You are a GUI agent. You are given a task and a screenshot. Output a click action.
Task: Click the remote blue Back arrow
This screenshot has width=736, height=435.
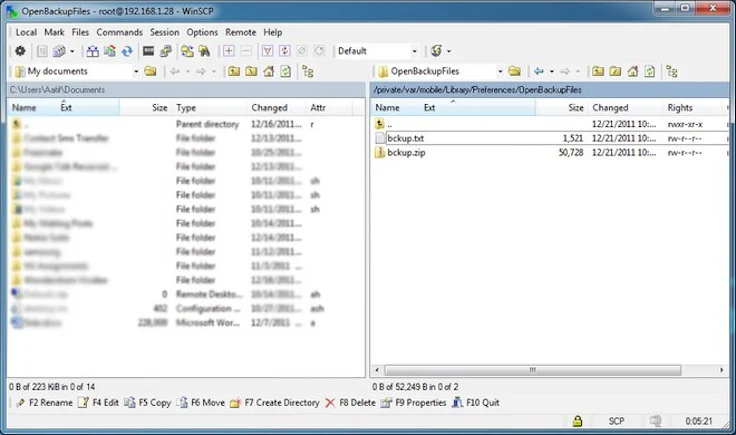point(539,71)
